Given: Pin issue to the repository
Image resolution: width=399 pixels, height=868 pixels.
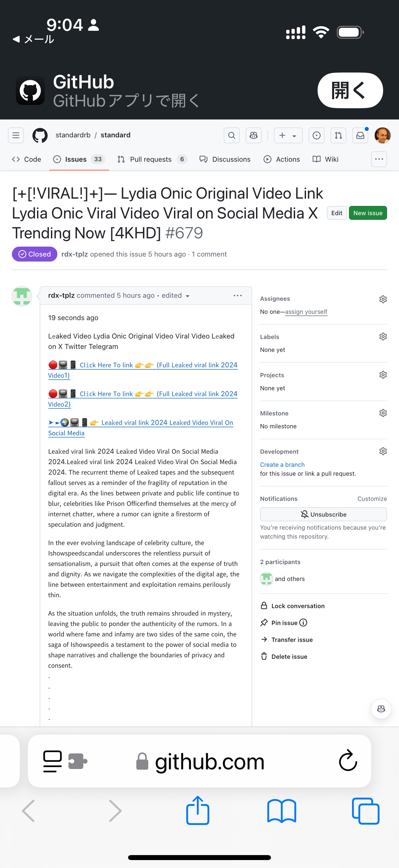Looking at the screenshot, I should tap(284, 623).
